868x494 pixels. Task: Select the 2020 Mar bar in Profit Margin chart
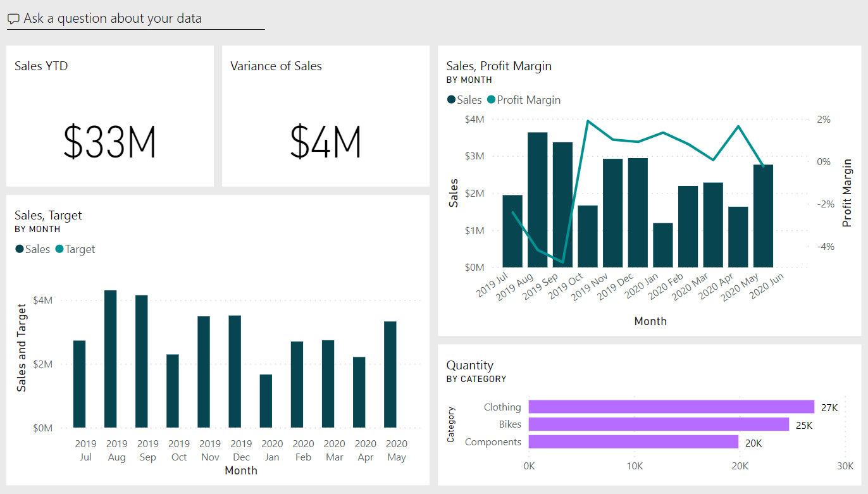click(x=713, y=225)
